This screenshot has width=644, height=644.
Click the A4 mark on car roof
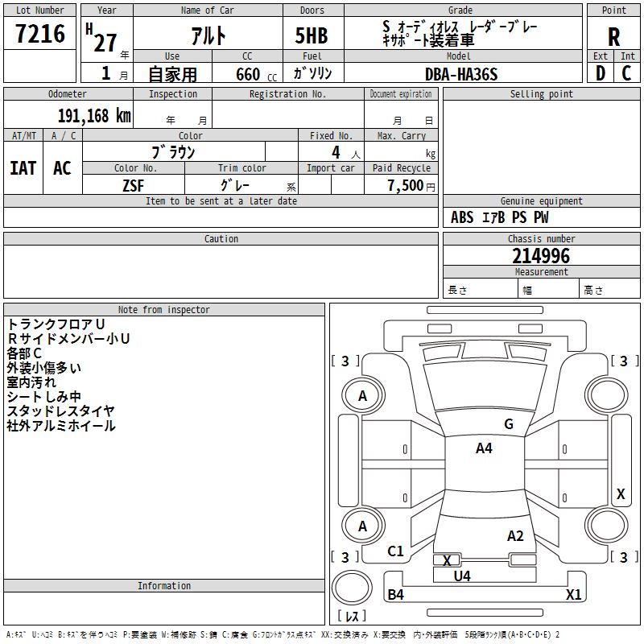(x=484, y=448)
